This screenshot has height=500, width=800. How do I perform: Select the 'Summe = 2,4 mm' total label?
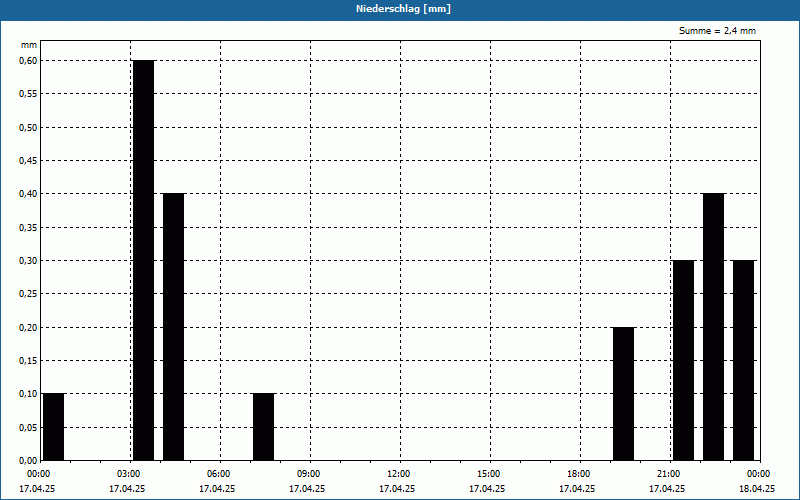coord(717,31)
